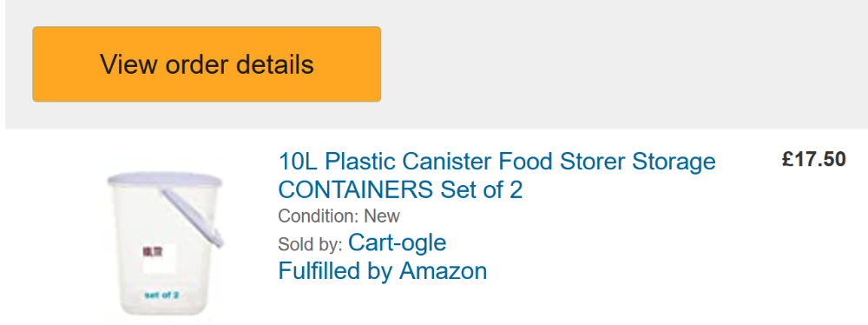Click the red label sticker on the canister
The width and height of the screenshot is (868, 325).
pos(152,252)
